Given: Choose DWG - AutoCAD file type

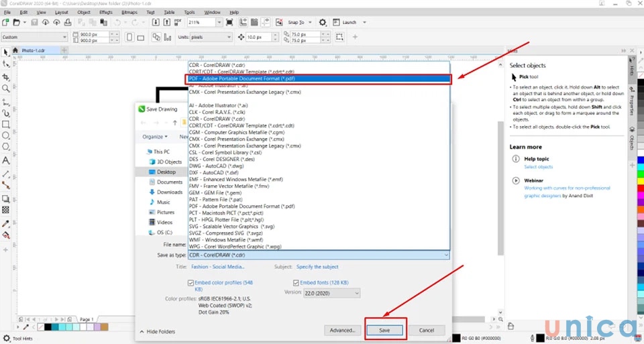Looking at the screenshot, I should tap(216, 166).
